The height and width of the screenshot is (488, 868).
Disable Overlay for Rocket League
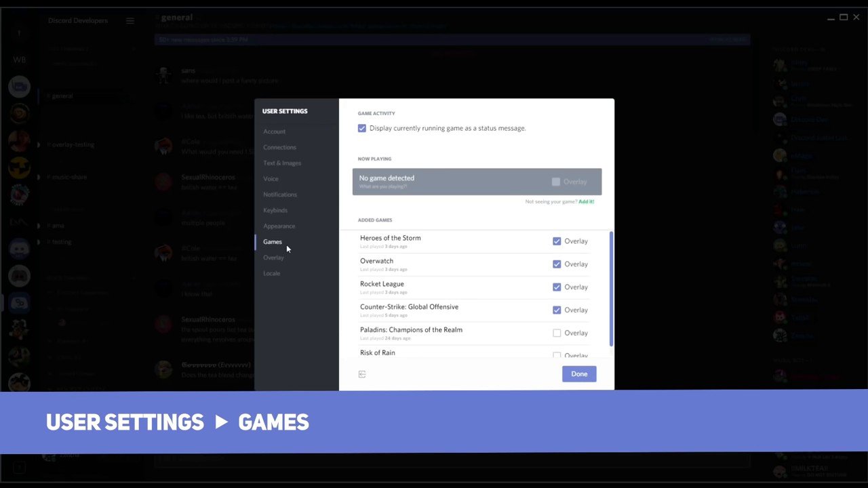(x=557, y=287)
